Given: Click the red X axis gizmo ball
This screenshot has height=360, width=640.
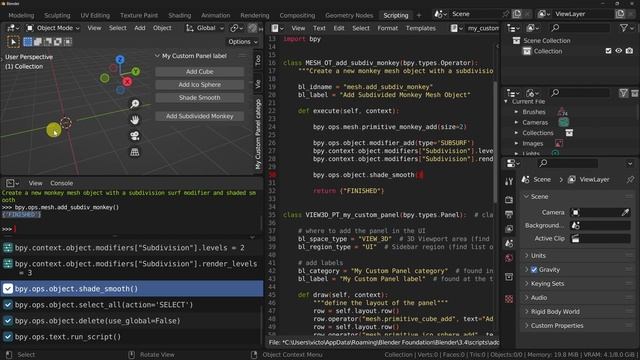Looking at the screenshot, I should click(127, 82).
